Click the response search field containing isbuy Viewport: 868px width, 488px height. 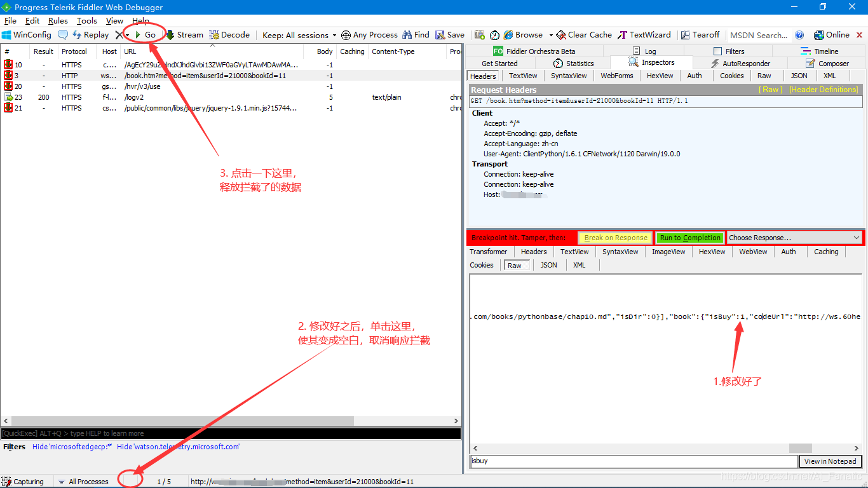coord(634,461)
